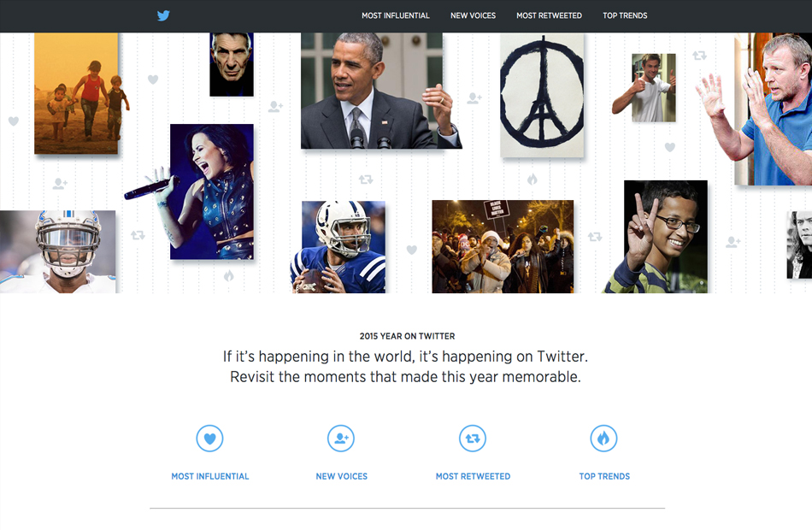
Task: Click the retweet icon above Most Retweeted
Action: point(473,439)
